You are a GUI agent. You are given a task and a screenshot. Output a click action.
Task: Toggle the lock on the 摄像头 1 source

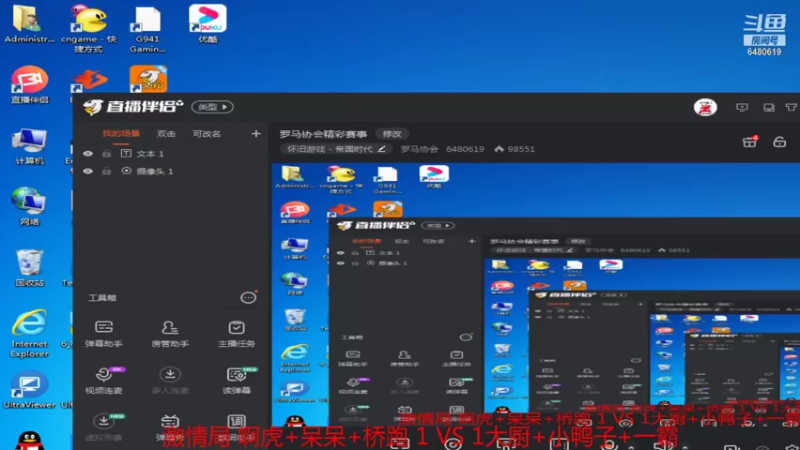[x=106, y=171]
